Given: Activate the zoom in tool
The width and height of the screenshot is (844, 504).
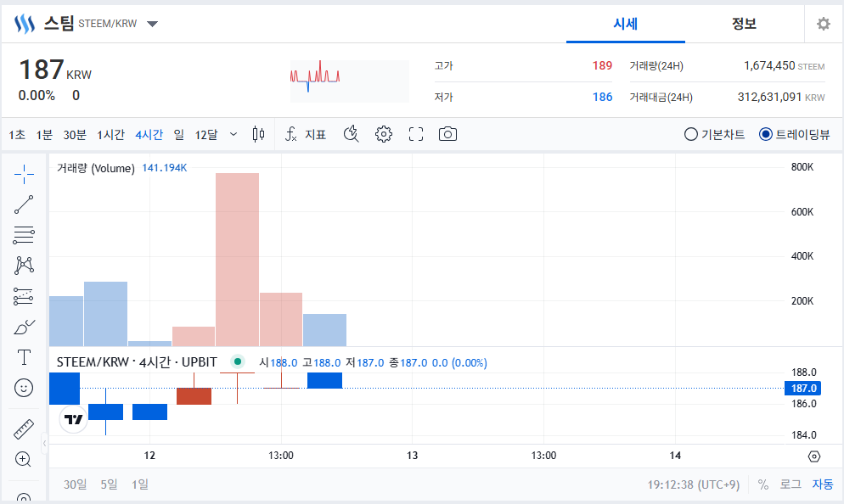Looking at the screenshot, I should [23, 459].
